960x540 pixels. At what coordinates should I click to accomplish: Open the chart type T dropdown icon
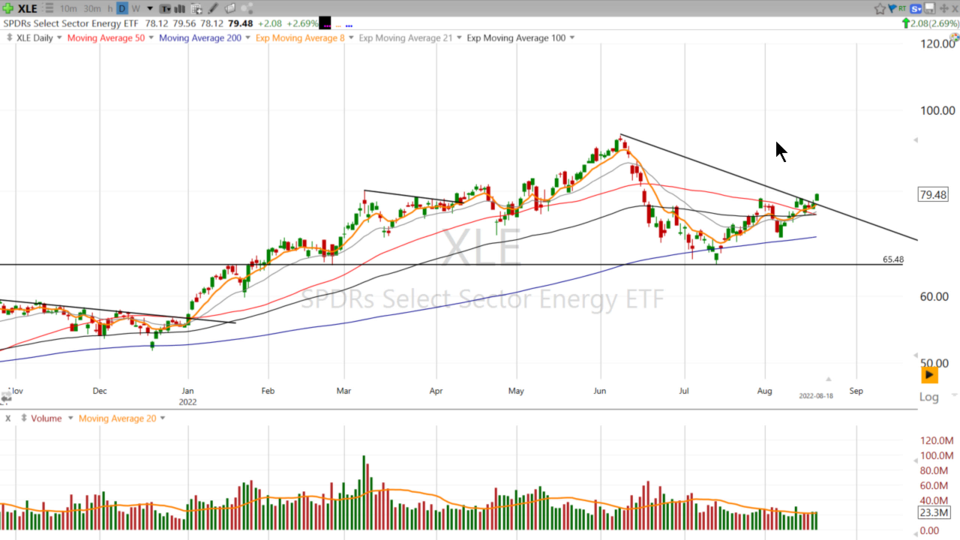click(x=165, y=9)
